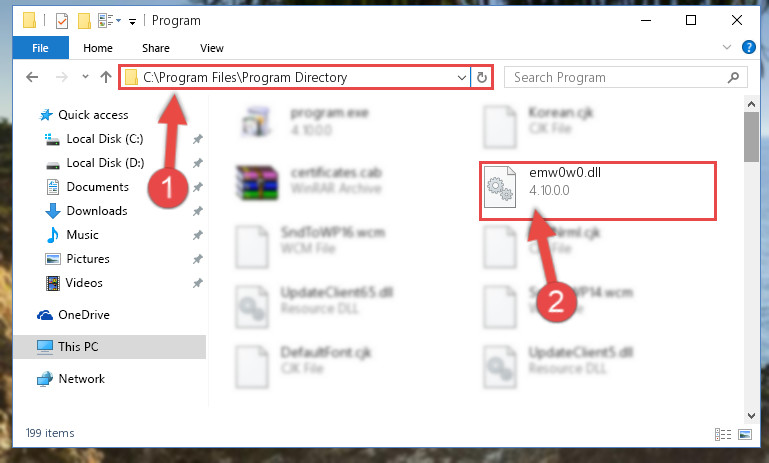This screenshot has width=769, height=463.
Task: Expand the address bar history dropdown
Action: pyautogui.click(x=461, y=77)
